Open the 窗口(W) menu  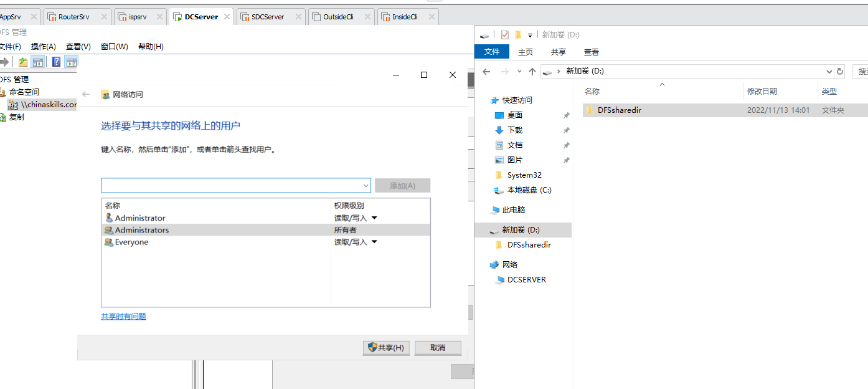pyautogui.click(x=115, y=47)
